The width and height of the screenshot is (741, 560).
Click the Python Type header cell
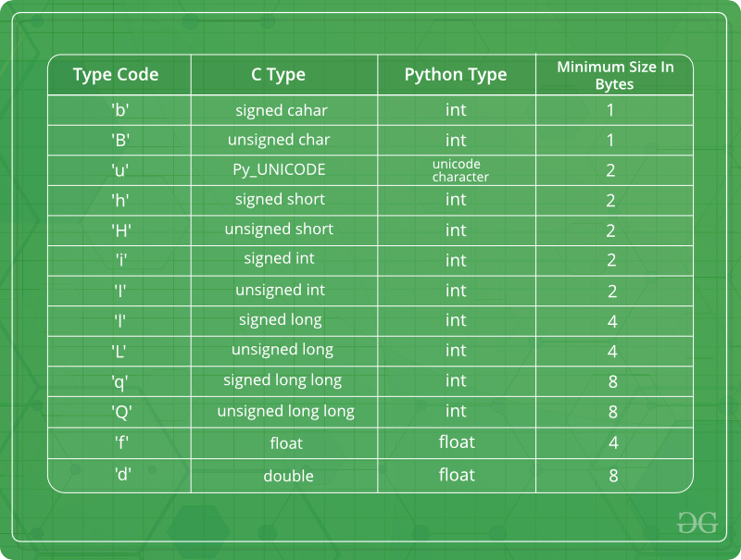[456, 75]
